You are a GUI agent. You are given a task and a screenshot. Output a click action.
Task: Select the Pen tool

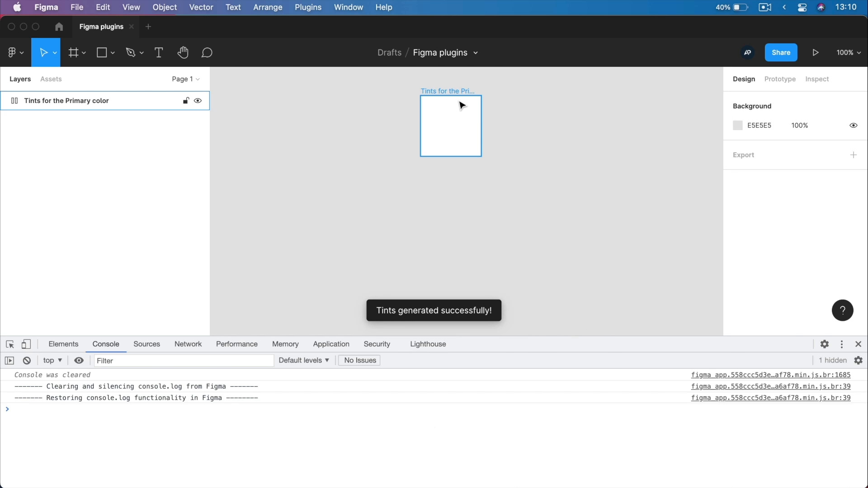131,53
